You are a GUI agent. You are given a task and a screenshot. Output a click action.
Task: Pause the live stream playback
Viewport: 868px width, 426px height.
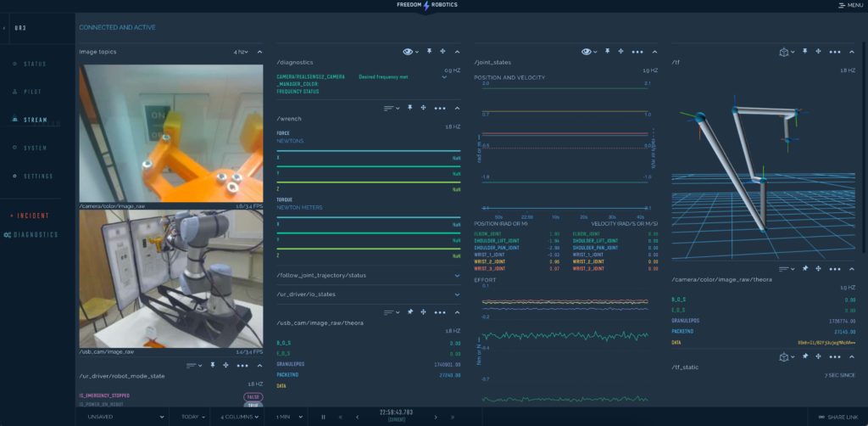pyautogui.click(x=323, y=417)
